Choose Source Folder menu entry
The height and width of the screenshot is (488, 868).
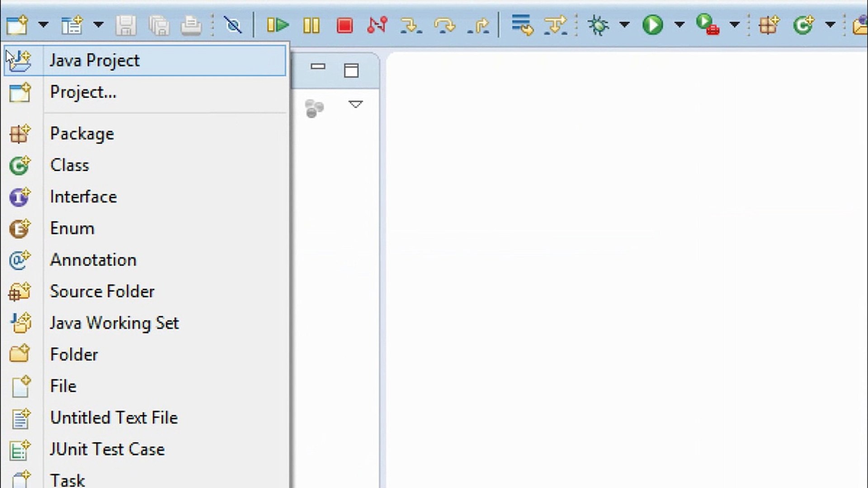tap(145, 291)
